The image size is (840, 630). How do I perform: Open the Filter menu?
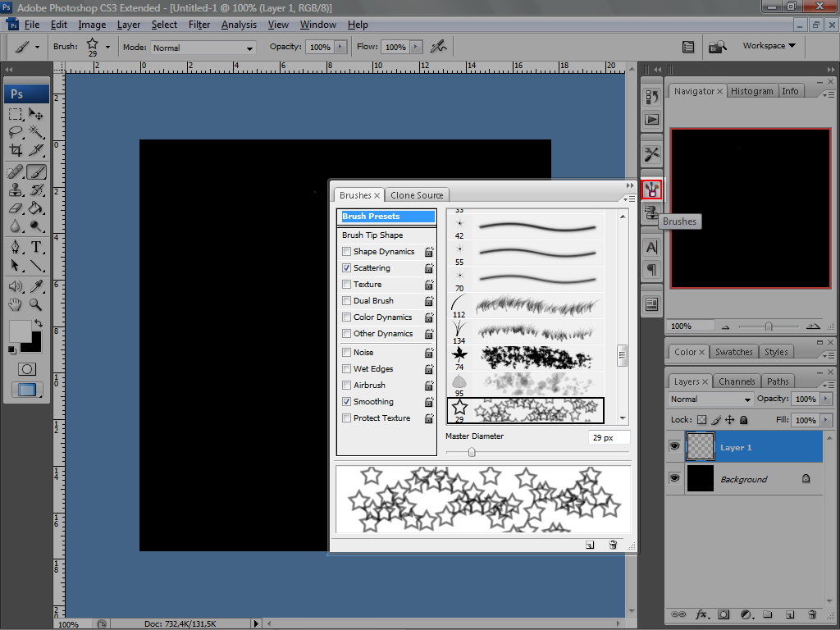pyautogui.click(x=199, y=25)
